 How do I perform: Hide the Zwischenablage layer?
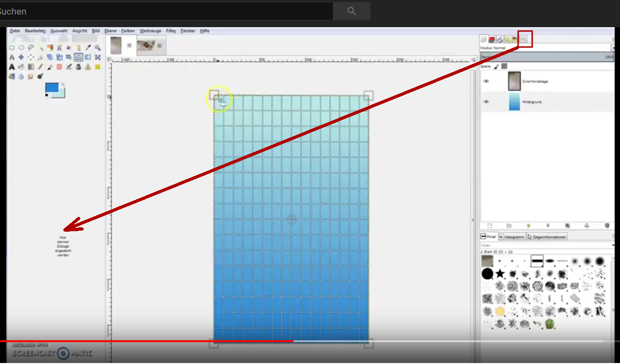[x=486, y=81]
